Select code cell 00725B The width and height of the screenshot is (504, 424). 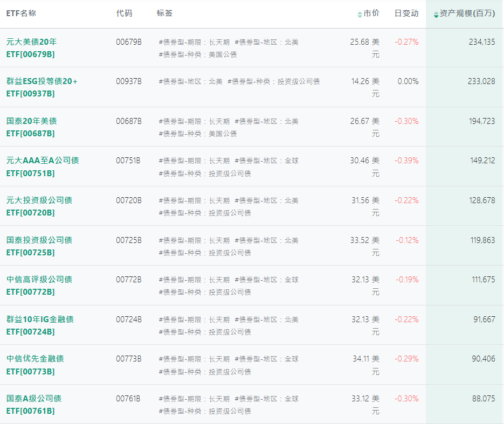tap(129, 240)
